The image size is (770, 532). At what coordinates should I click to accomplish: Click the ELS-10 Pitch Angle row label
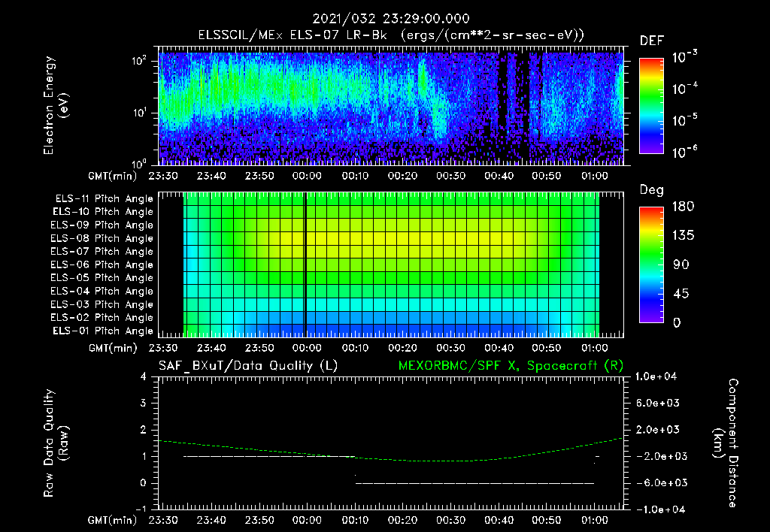pyautogui.click(x=103, y=212)
